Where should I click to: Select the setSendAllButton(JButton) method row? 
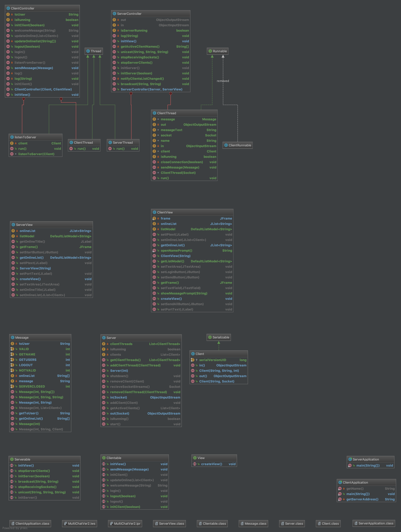point(192,304)
